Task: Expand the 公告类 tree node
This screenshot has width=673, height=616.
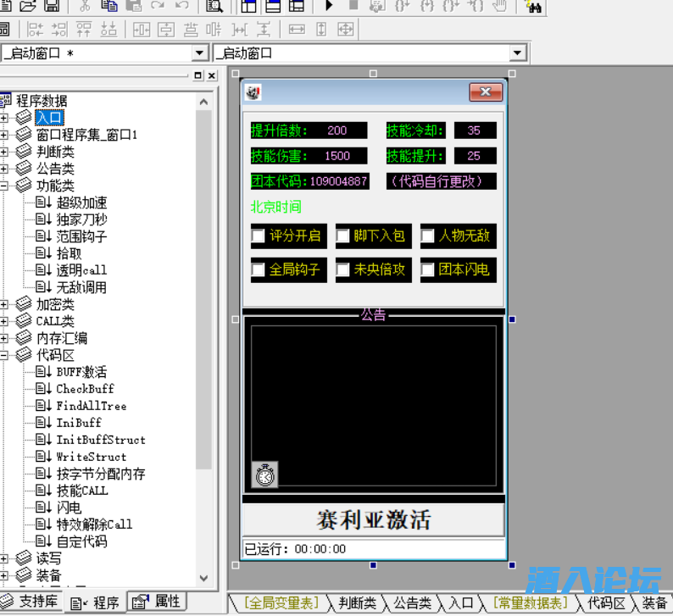Action: click(x=3, y=169)
